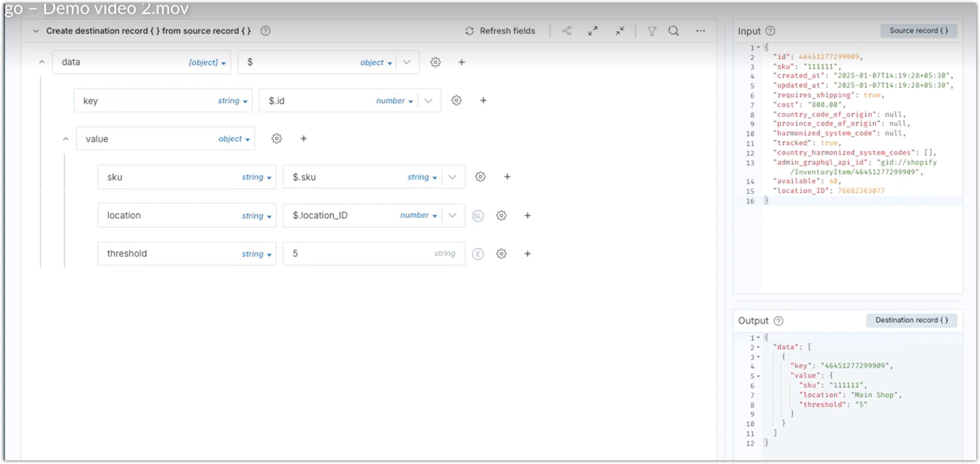Open settings gear for the value row
Image resolution: width=980 pixels, height=464 pixels.
(277, 138)
